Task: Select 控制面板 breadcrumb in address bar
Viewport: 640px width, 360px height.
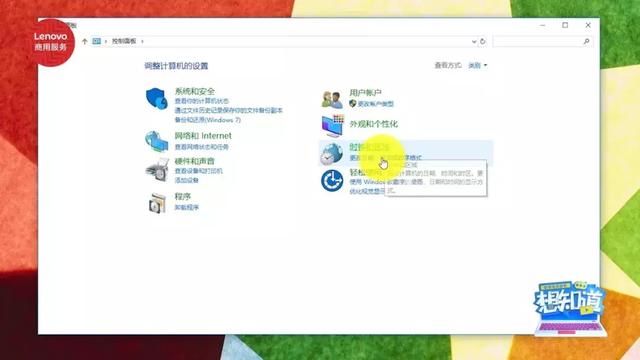Action: (x=124, y=41)
